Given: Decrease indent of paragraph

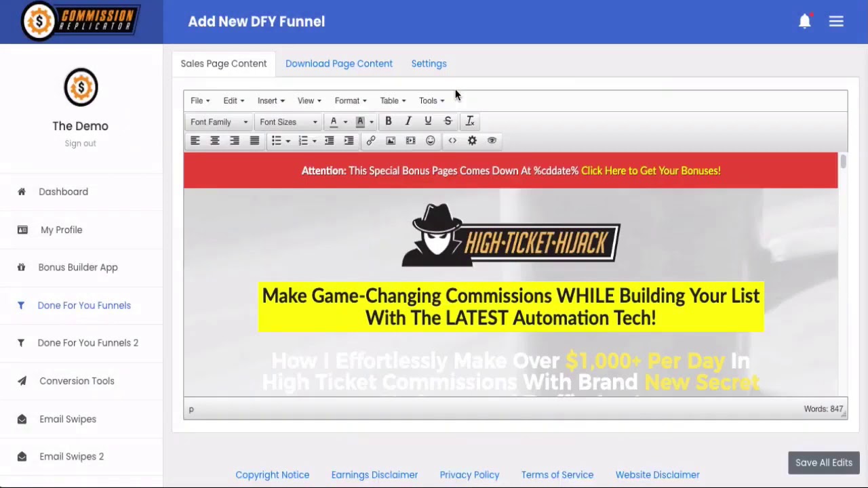Looking at the screenshot, I should pyautogui.click(x=329, y=141).
